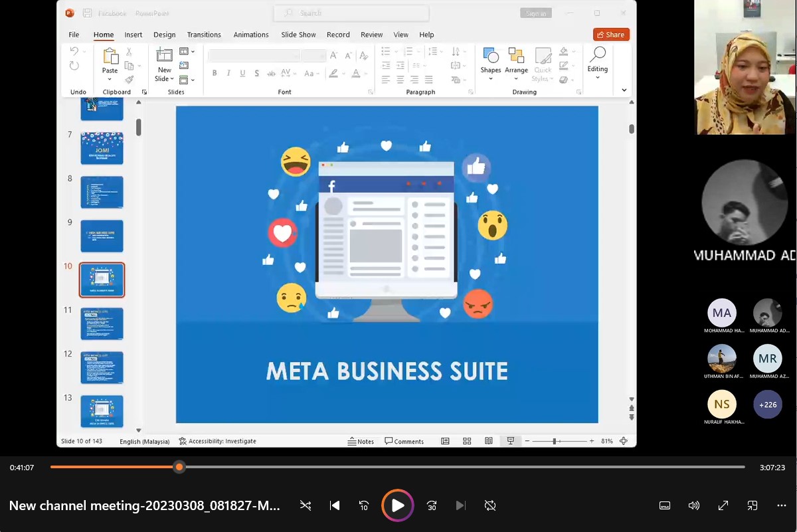The height and width of the screenshot is (532, 797).
Task: Open media player more options menu
Action: pyautogui.click(x=782, y=505)
